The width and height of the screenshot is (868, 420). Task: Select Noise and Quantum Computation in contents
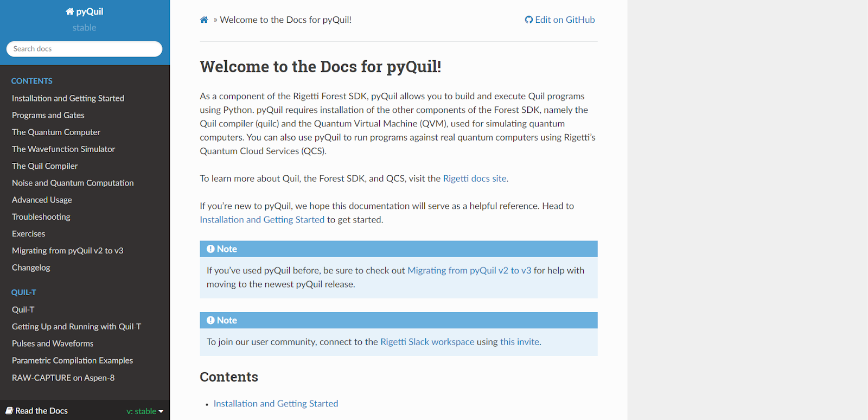[72, 183]
